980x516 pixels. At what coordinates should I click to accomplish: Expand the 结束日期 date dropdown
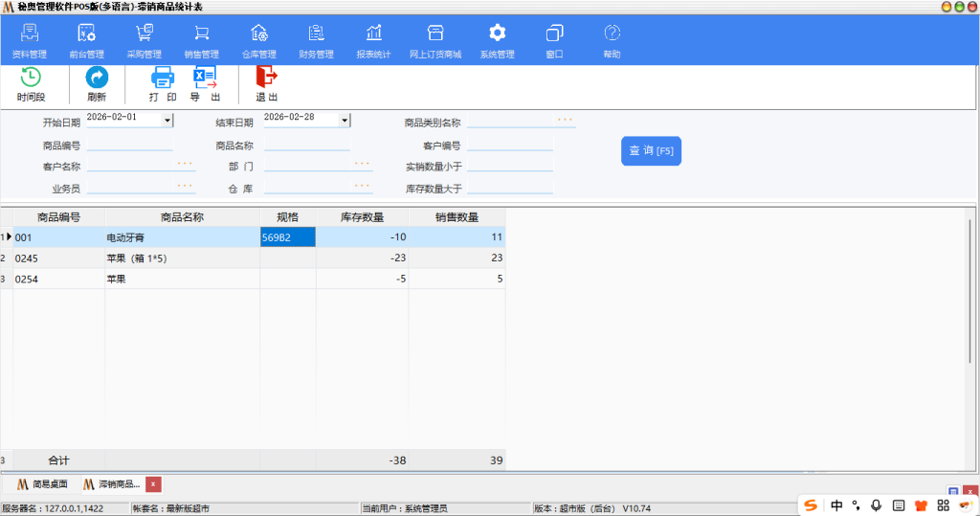click(345, 121)
